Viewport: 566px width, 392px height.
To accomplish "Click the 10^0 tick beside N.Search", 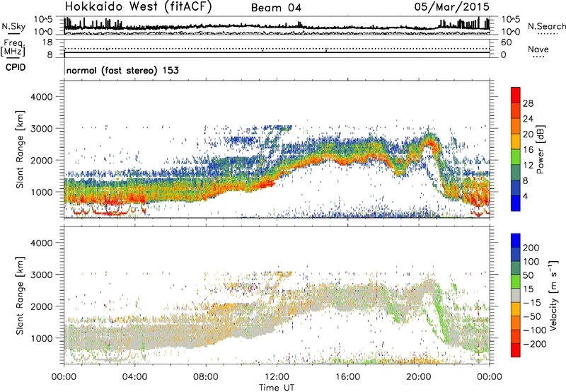I will pyautogui.click(x=511, y=32).
